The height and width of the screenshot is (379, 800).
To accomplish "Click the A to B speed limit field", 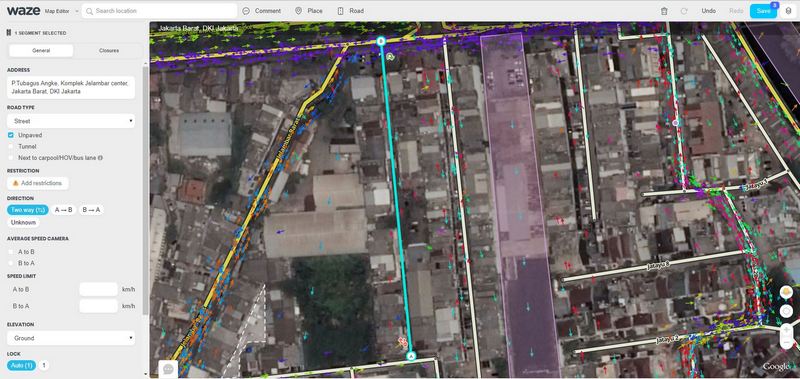I will click(98, 289).
